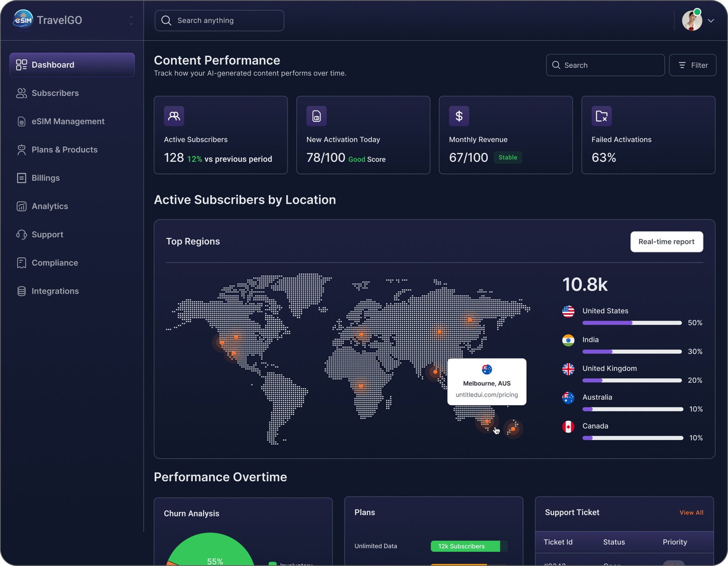Image resolution: width=728 pixels, height=566 pixels.
Task: Click the United Kingdom flag icon
Action: click(568, 369)
